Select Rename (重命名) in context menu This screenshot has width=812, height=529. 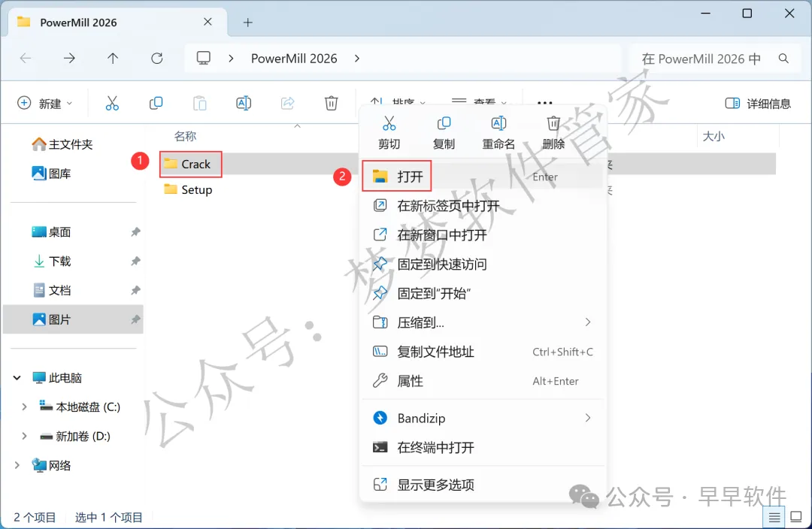tap(498, 132)
